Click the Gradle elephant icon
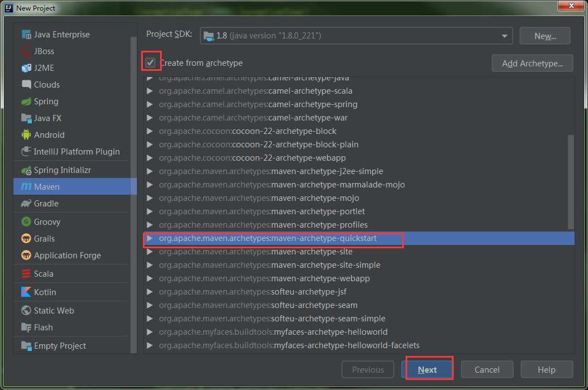This screenshot has height=390, width=588. pos(26,203)
